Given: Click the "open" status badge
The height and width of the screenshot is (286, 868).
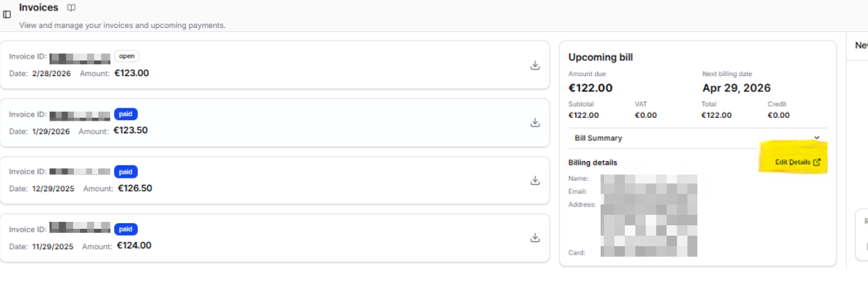Looking at the screenshot, I should pyautogui.click(x=127, y=57).
